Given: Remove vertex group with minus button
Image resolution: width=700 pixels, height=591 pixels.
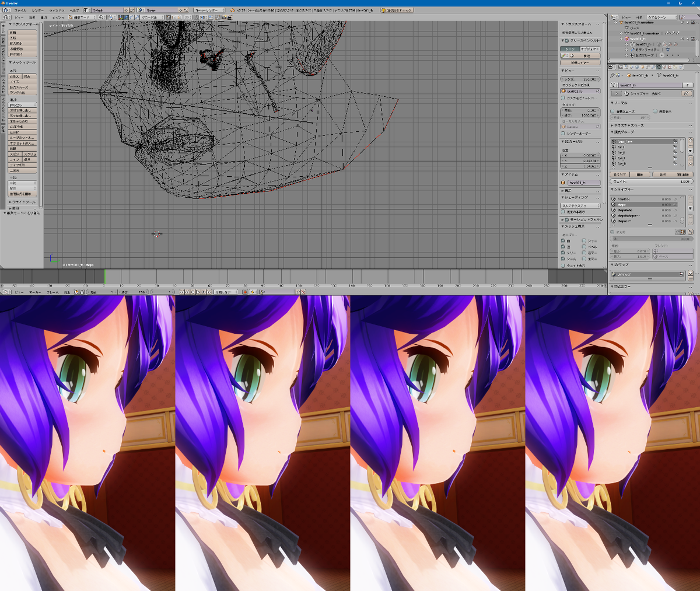Looking at the screenshot, I should tap(691, 145).
